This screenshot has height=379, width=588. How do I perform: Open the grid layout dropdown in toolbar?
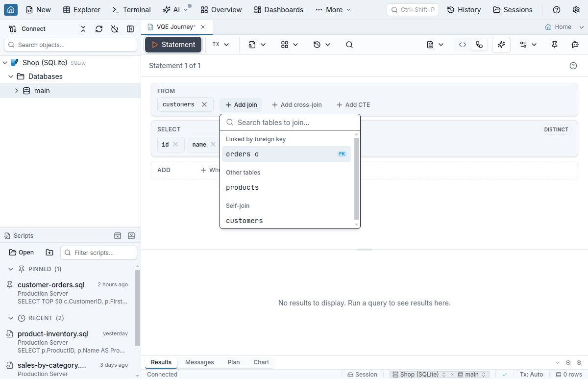point(290,45)
